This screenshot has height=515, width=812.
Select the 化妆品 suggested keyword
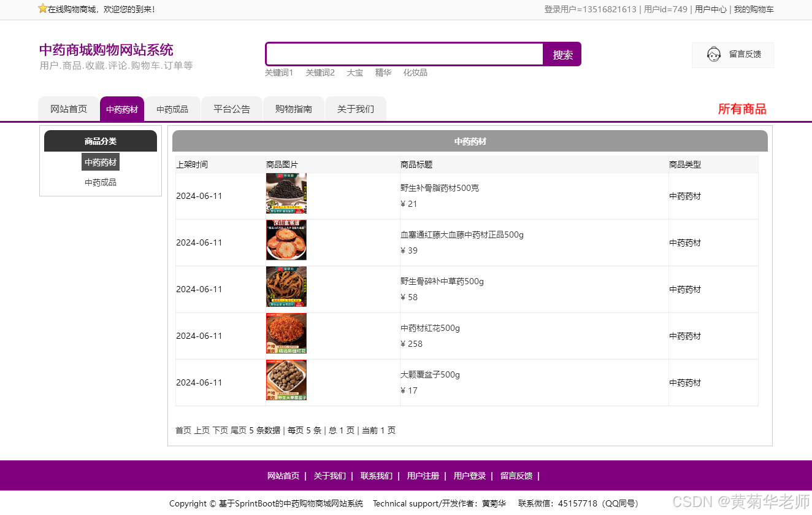click(x=415, y=72)
